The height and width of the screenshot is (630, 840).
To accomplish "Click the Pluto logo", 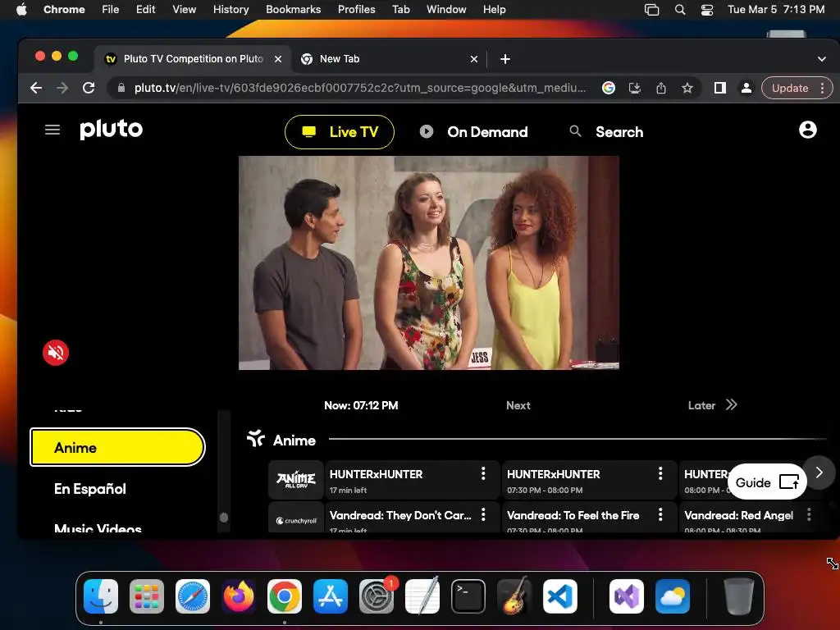I will tap(112, 129).
